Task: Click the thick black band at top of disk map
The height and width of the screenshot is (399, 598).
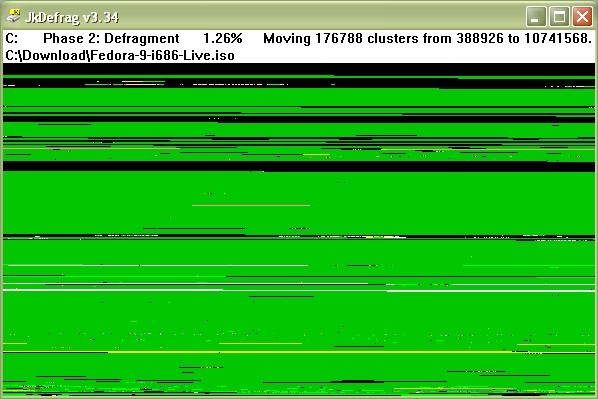Action: [299, 69]
